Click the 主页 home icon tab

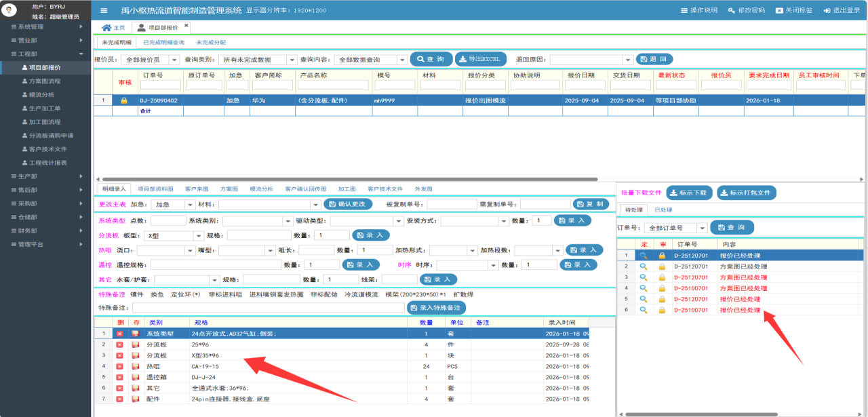(113, 28)
